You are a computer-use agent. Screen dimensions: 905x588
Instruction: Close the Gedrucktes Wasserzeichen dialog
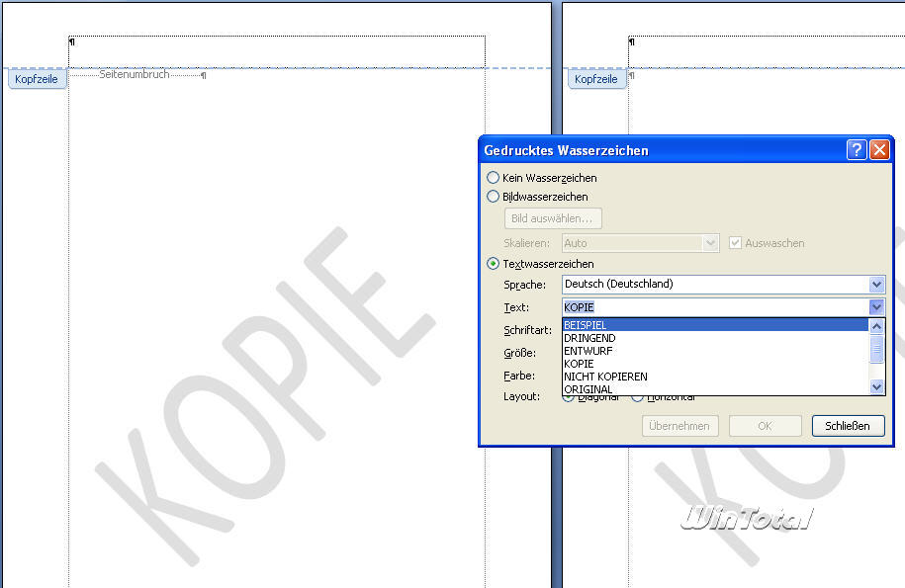(879, 150)
